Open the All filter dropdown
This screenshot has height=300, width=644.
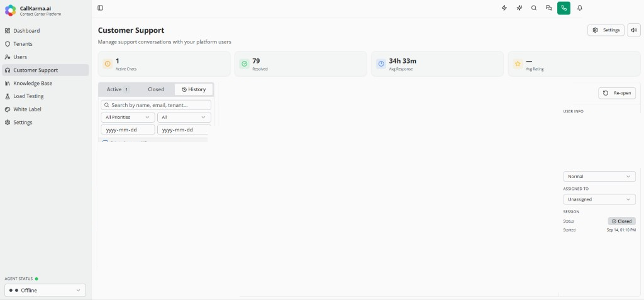point(184,117)
